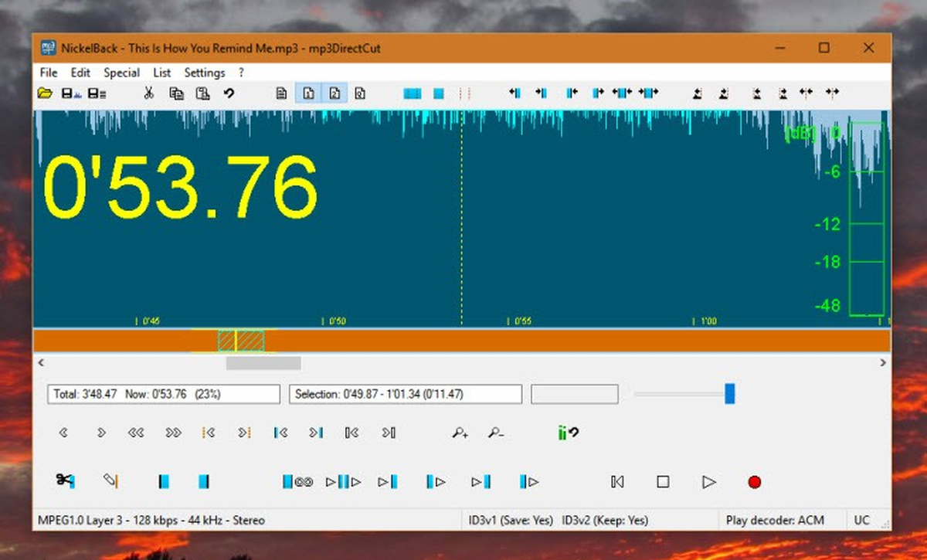The image size is (927, 560).
Task: Click the scrollbar right arrow
Action: 883,363
